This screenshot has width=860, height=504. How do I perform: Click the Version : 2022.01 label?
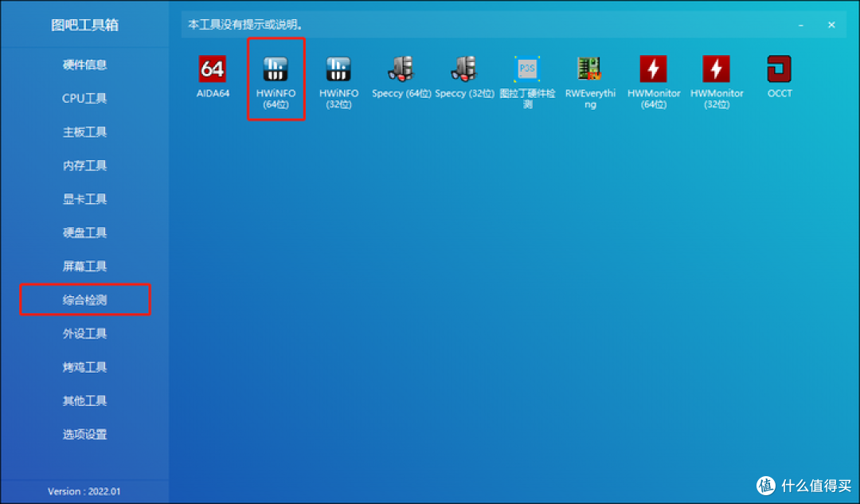pyautogui.click(x=84, y=490)
